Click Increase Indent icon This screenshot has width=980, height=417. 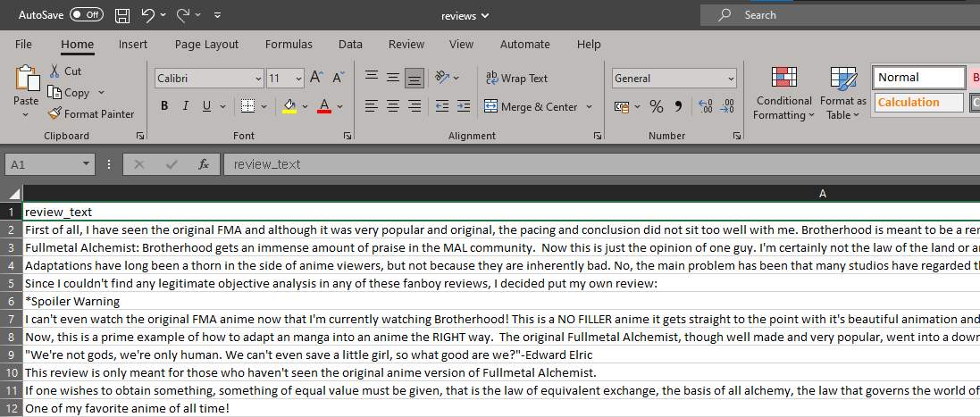463,106
